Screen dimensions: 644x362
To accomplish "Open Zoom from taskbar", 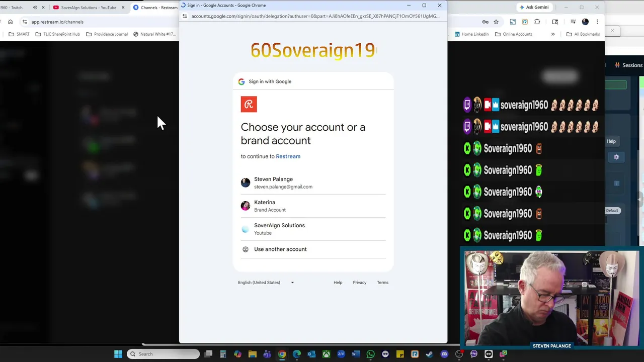I will tap(341, 354).
